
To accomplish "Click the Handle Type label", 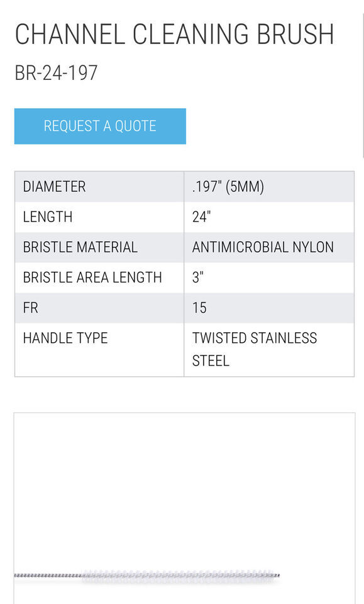I will tap(65, 338).
